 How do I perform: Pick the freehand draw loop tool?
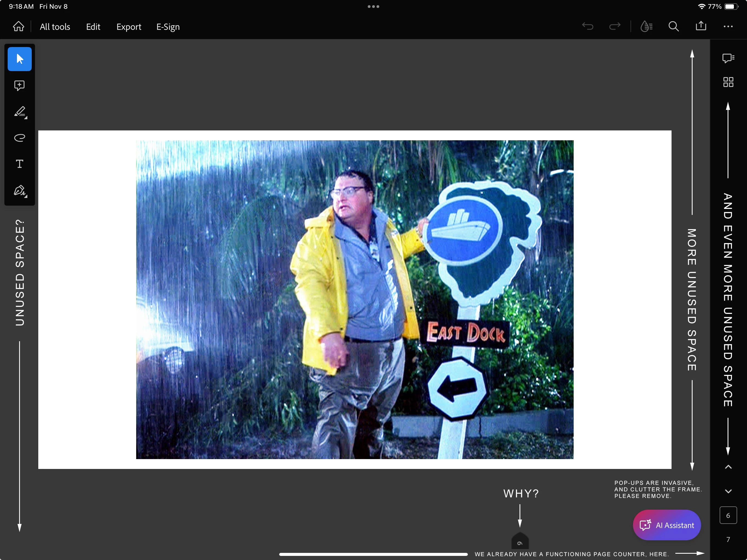(20, 138)
